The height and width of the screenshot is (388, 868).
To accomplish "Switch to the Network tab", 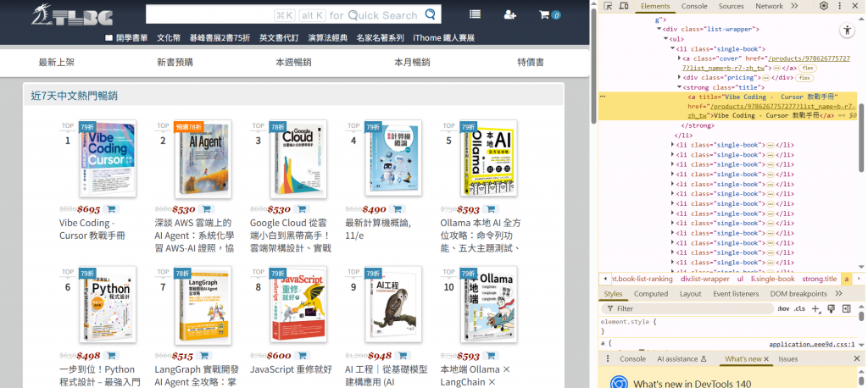I will [770, 6].
